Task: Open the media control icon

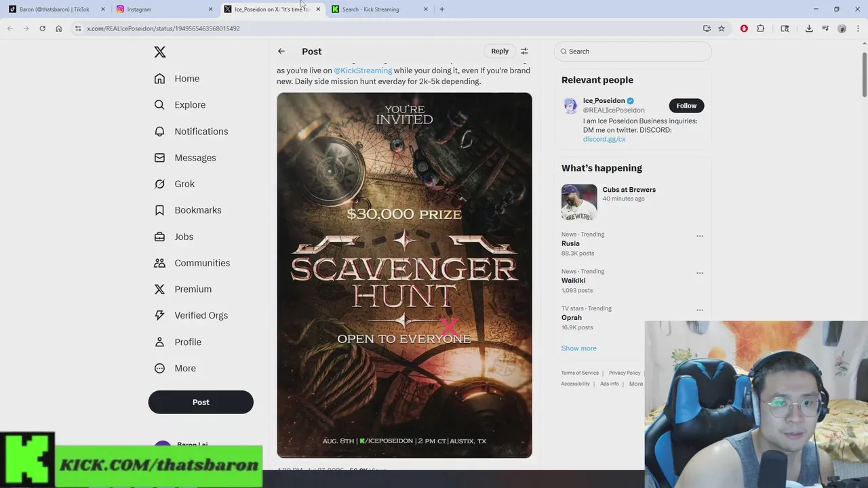Action: (825, 28)
